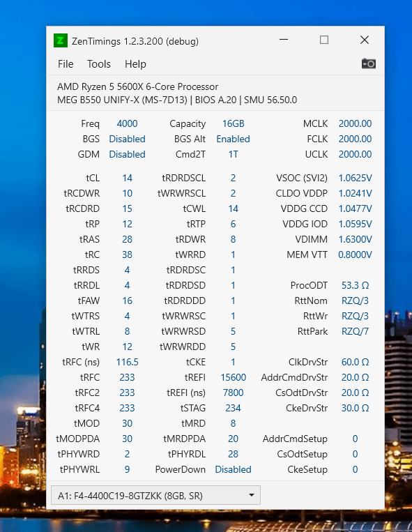Click the tRAS value 28

click(x=127, y=239)
